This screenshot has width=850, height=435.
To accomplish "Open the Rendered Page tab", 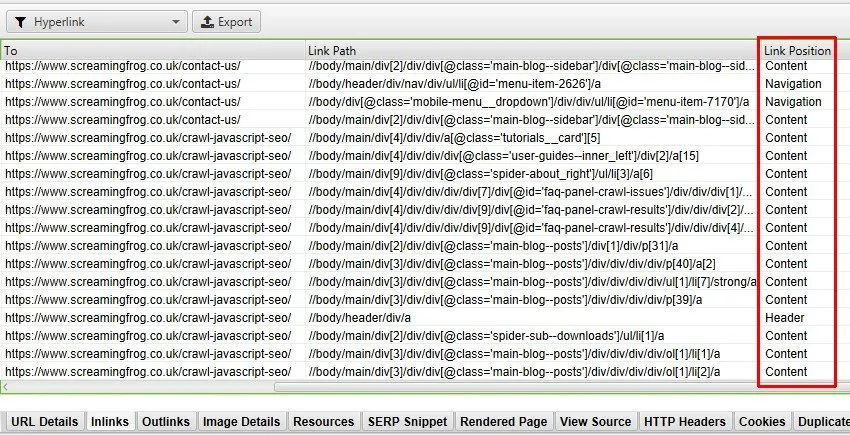I will coord(503,422).
